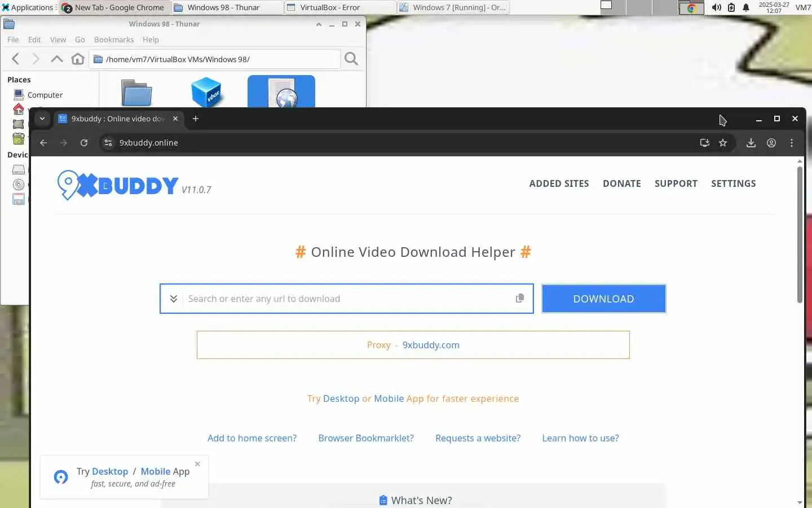Screen dimensions: 812x508
Task: Open the SETTINGS menu item
Action: pyautogui.click(x=733, y=183)
